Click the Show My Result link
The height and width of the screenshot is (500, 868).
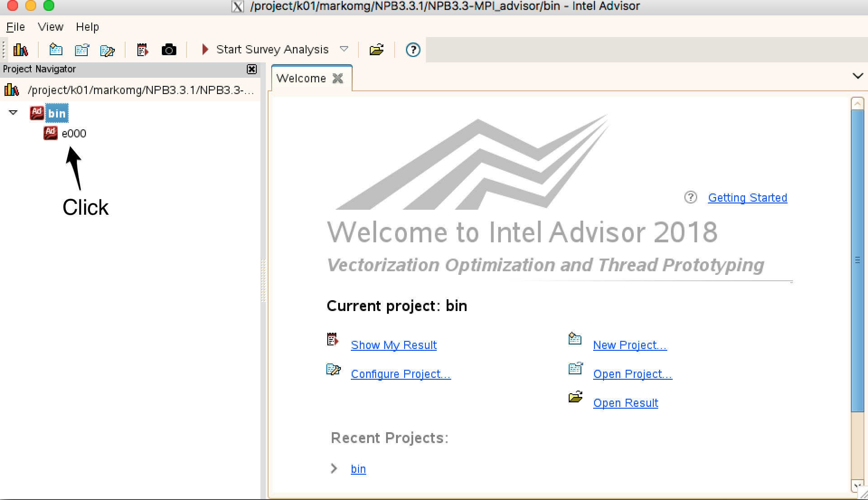(x=393, y=345)
